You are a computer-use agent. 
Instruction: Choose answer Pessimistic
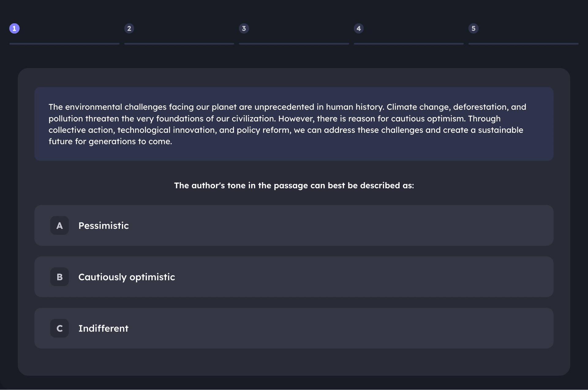pyautogui.click(x=104, y=226)
